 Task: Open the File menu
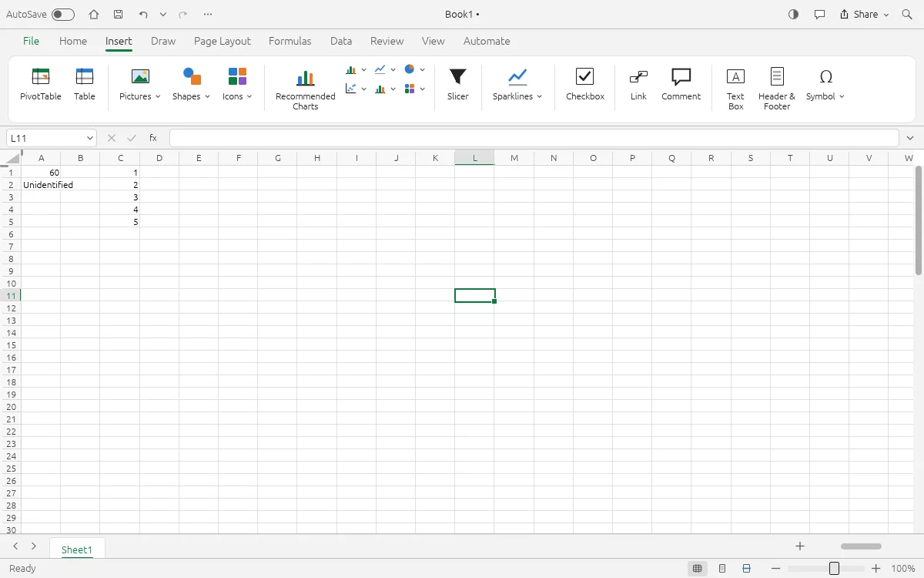pos(31,41)
